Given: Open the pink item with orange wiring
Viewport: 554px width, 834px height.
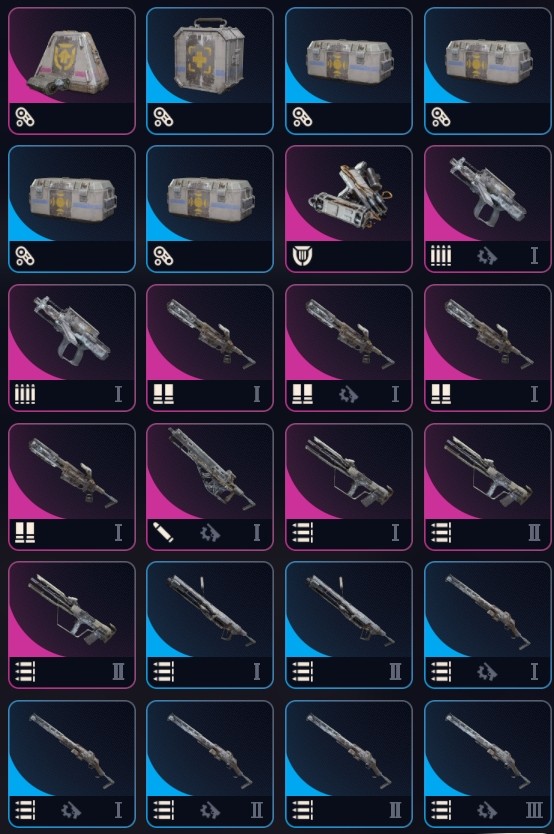Looking at the screenshot, I should click(x=349, y=209).
